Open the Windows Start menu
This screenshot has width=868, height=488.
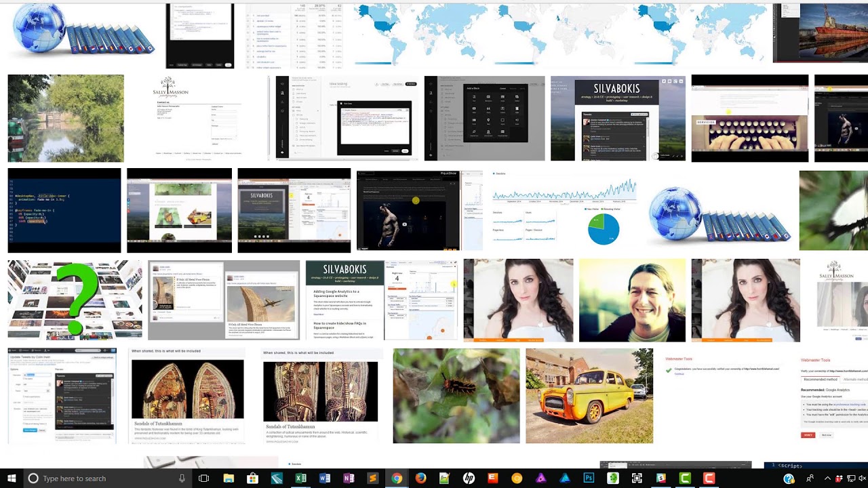coord(10,478)
